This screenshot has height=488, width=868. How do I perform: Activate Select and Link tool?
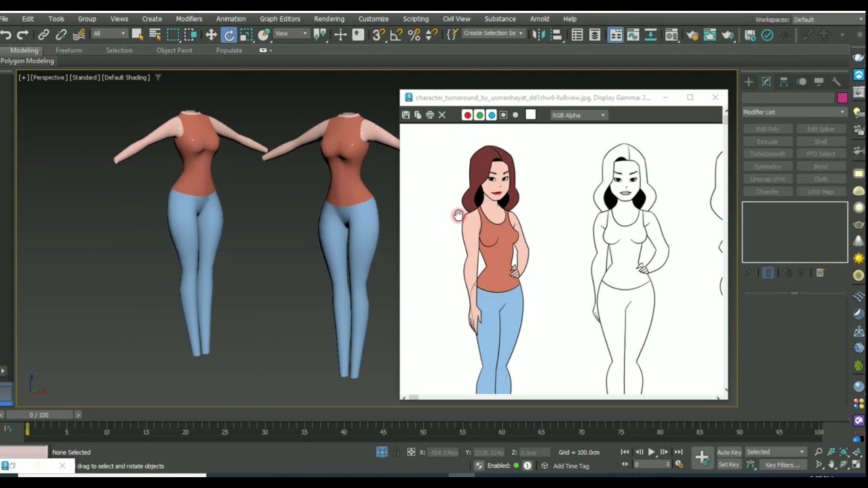pos(43,35)
